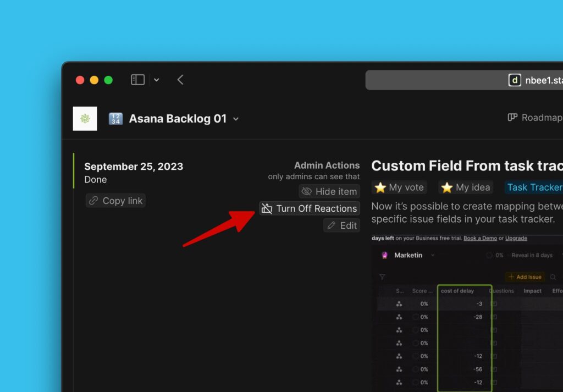Toggle the My vote star tag
563x392 pixels.
click(399, 187)
